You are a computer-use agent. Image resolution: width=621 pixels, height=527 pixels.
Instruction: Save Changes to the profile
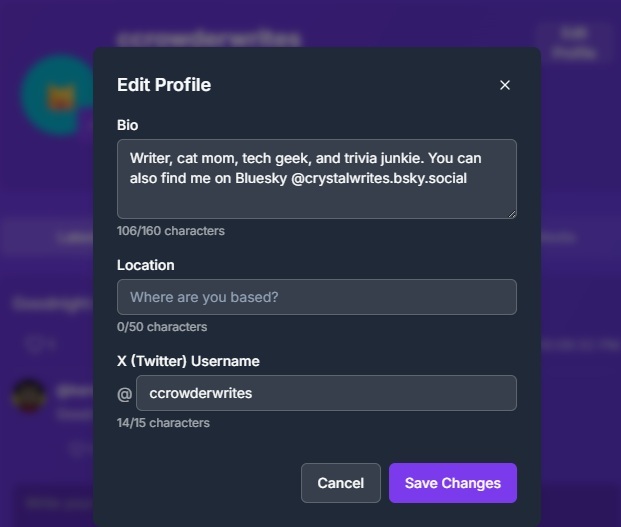click(452, 483)
